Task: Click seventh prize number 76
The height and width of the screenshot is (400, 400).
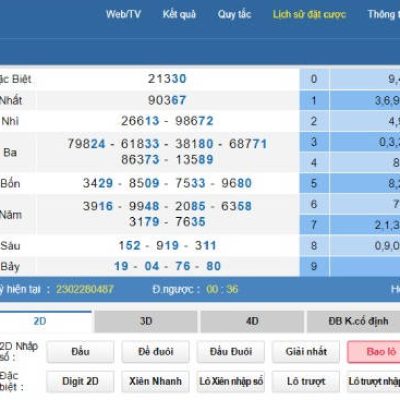Action: (183, 266)
